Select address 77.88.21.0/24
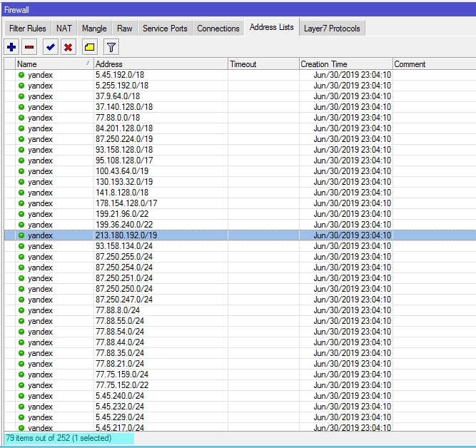 pos(120,364)
